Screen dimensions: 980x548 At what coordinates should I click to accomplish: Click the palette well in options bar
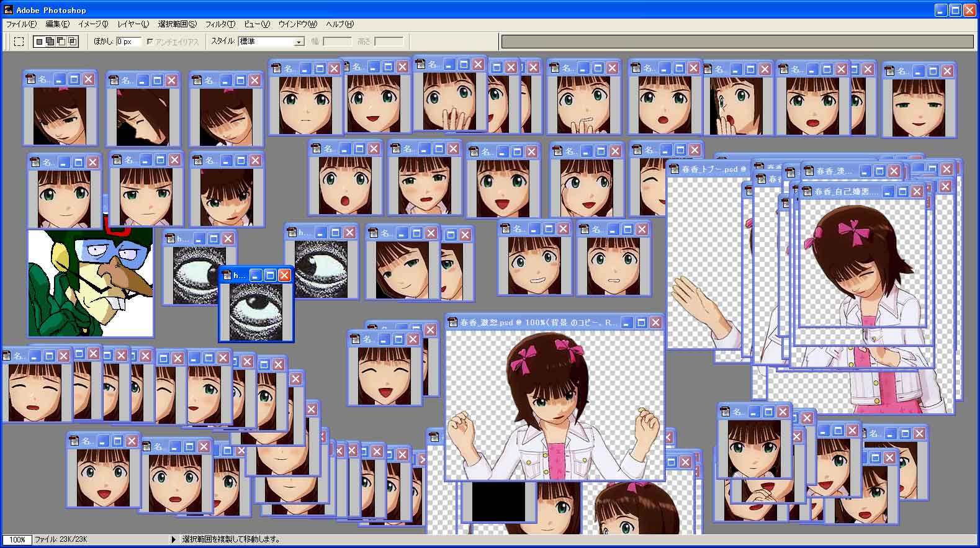tap(737, 42)
